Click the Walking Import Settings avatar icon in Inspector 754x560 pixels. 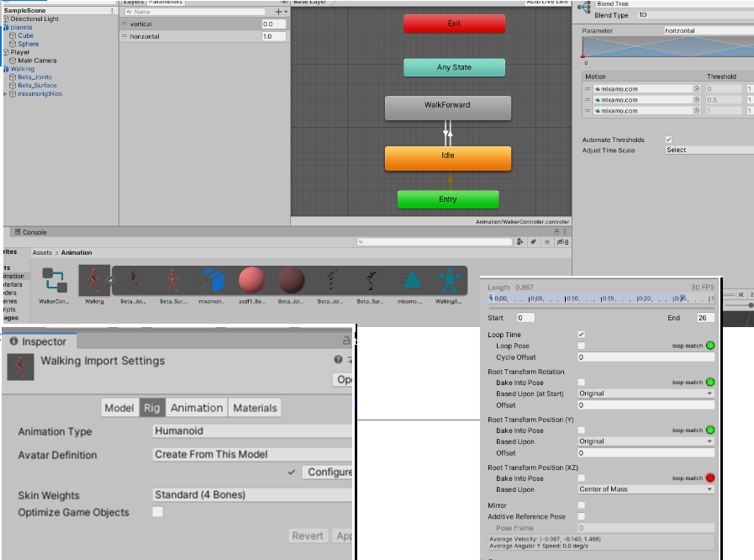[20, 367]
